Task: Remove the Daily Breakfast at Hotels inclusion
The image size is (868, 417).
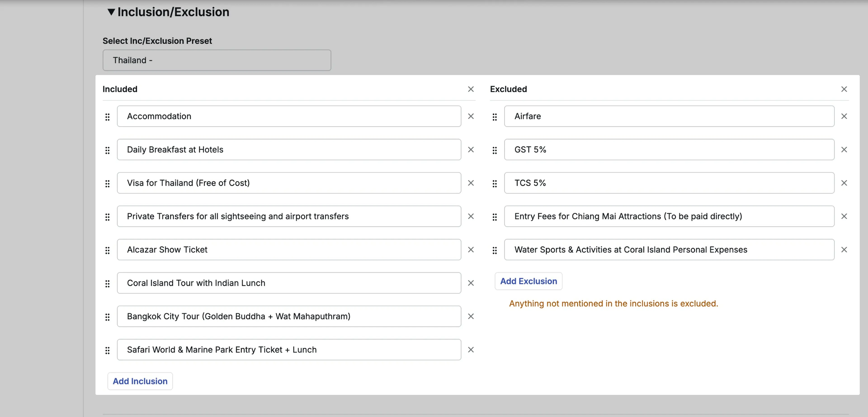Action: (471, 149)
